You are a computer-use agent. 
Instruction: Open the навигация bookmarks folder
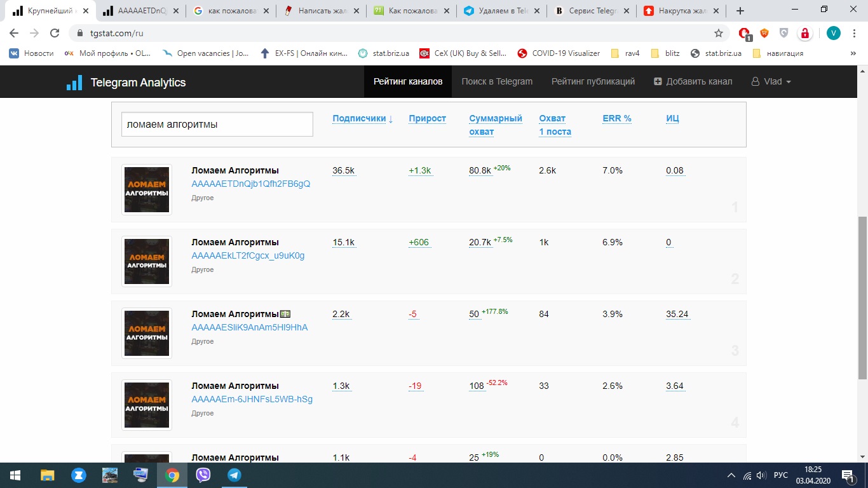[778, 53]
